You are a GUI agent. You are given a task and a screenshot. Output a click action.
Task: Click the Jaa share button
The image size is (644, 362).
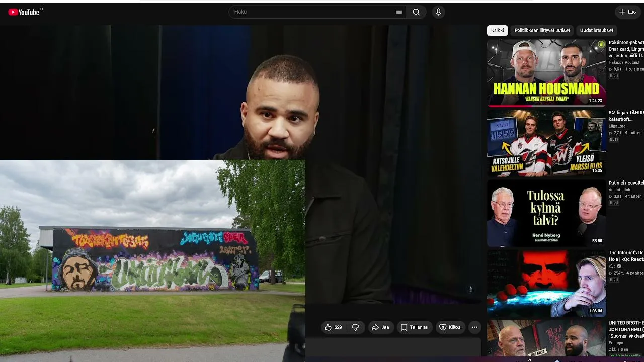click(x=380, y=327)
